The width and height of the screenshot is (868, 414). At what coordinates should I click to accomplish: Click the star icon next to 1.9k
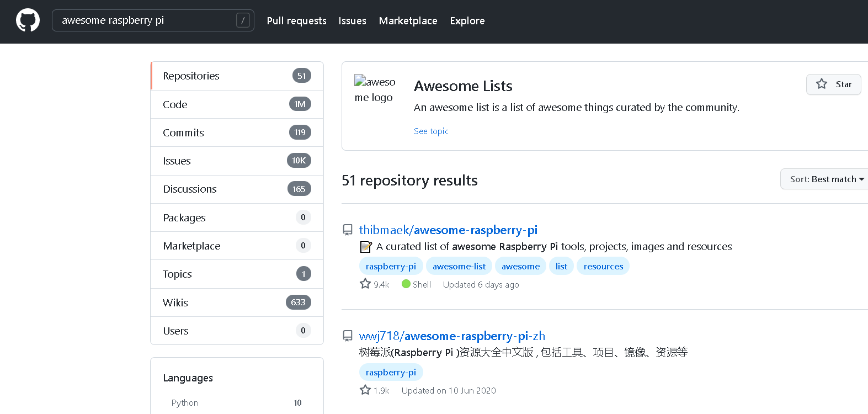click(365, 390)
